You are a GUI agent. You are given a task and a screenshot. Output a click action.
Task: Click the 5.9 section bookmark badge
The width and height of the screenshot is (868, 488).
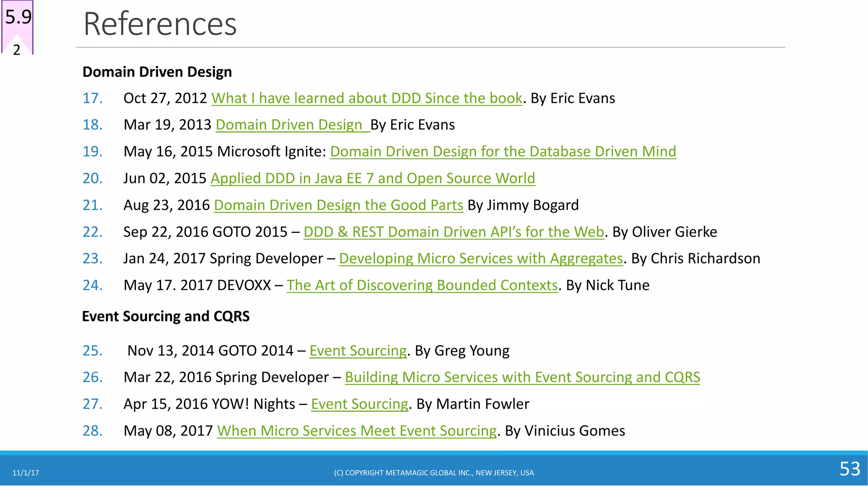click(17, 27)
